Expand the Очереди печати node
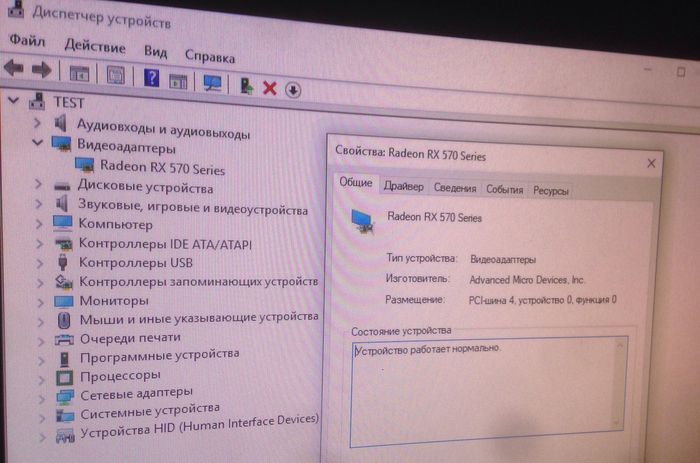Viewport: 700px width, 463px height. tap(41, 341)
